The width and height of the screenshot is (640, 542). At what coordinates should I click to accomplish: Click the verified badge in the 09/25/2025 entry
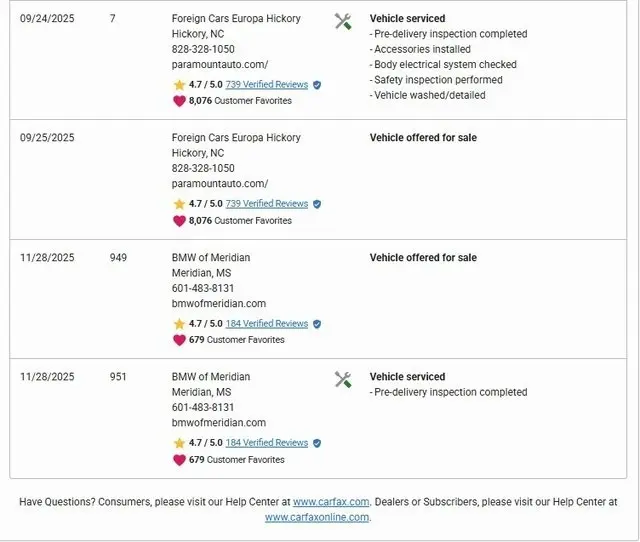(x=317, y=204)
